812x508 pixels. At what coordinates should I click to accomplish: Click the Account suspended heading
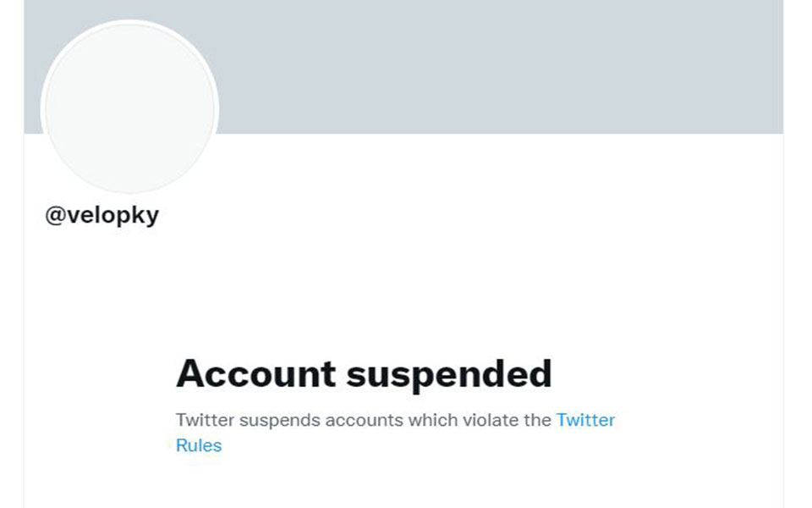click(x=364, y=373)
